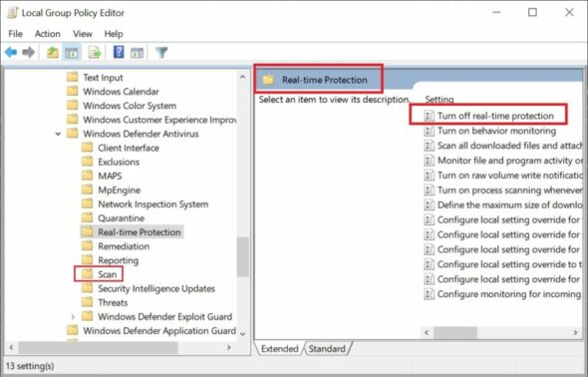This screenshot has width=588, height=377.
Task: Click the tree pane scroll-left arrow
Action: [11, 348]
